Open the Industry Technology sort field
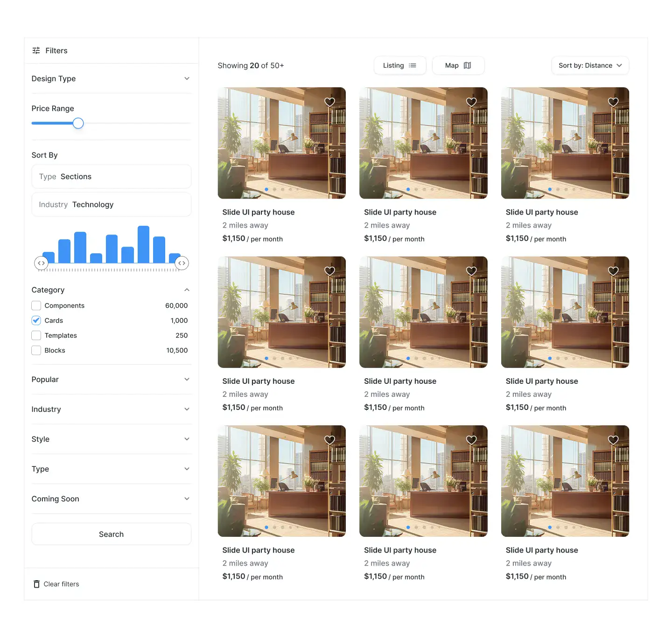672x638 pixels. tap(111, 204)
